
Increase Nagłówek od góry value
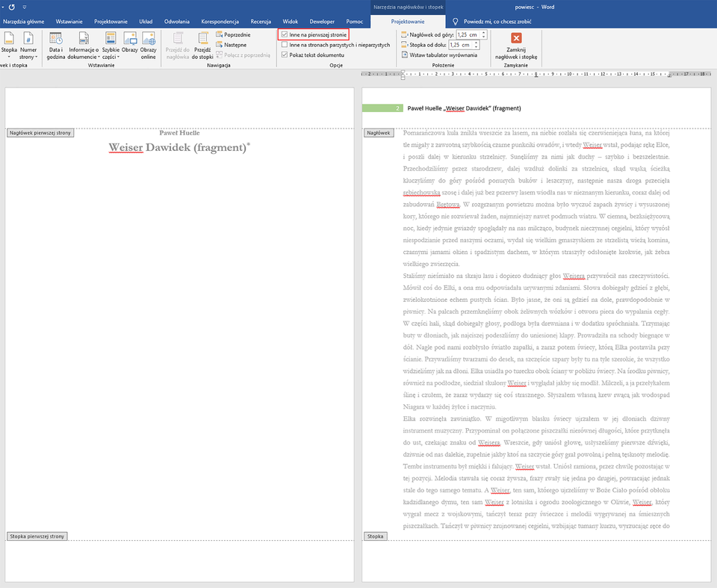[x=484, y=32]
